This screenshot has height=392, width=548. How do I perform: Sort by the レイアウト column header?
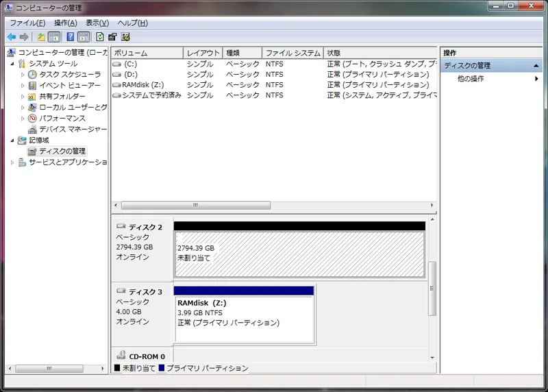coord(203,53)
